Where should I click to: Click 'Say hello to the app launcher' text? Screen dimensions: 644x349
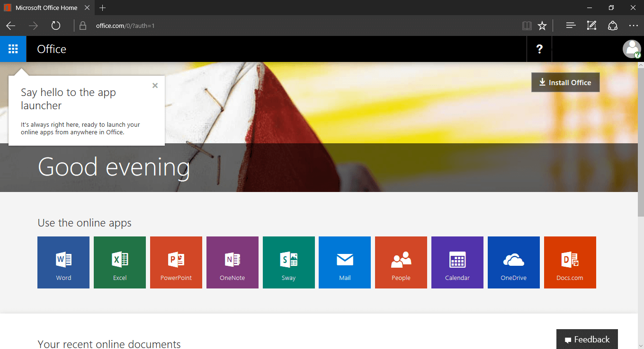pyautogui.click(x=69, y=99)
